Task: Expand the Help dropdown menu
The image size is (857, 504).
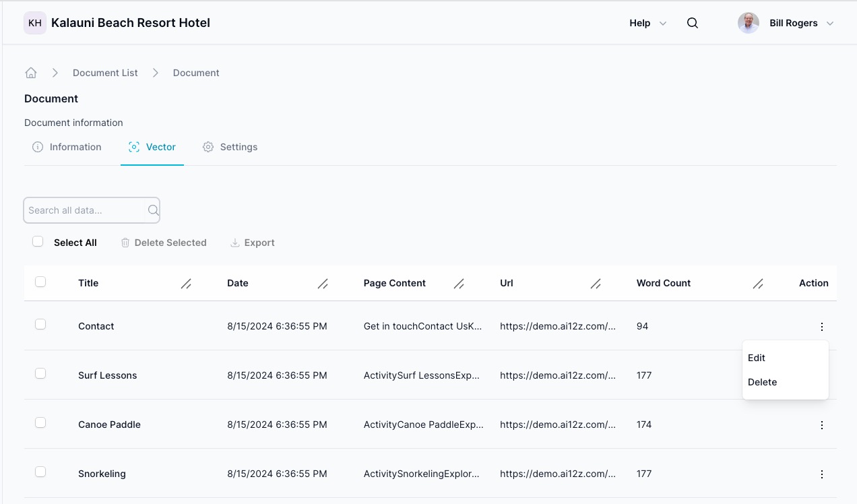Action: pyautogui.click(x=647, y=23)
